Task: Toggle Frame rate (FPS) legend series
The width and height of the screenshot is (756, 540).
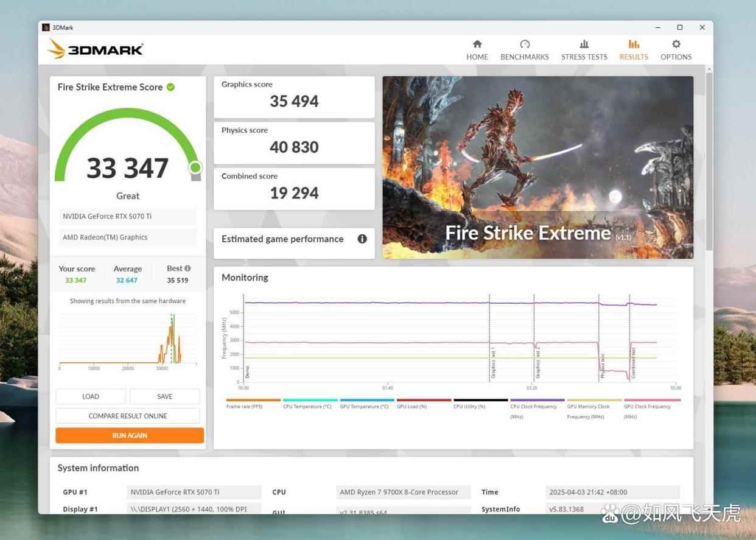Action: coord(245,406)
